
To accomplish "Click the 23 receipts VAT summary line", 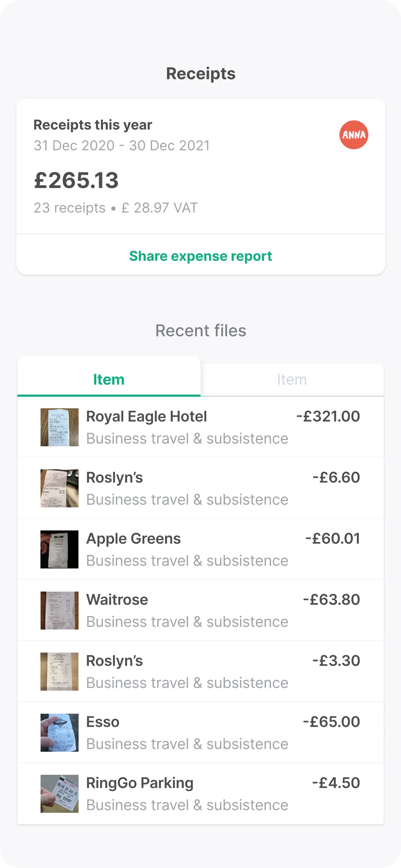I will tap(116, 208).
